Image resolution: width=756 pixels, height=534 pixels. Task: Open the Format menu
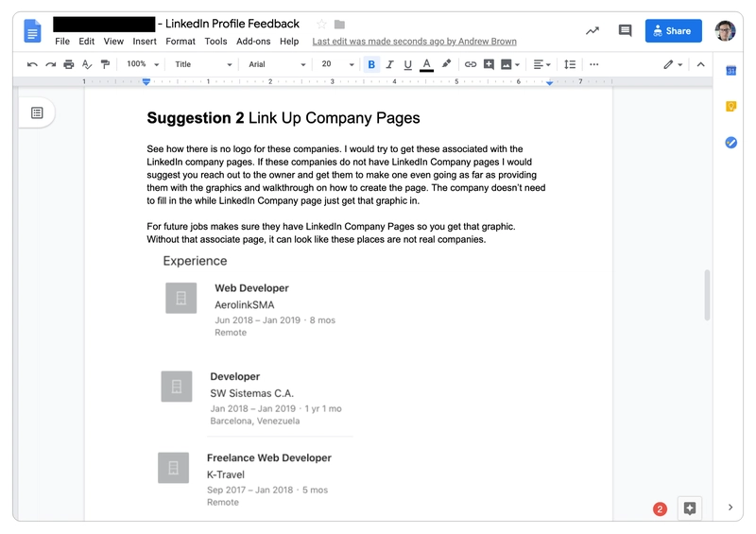(180, 42)
